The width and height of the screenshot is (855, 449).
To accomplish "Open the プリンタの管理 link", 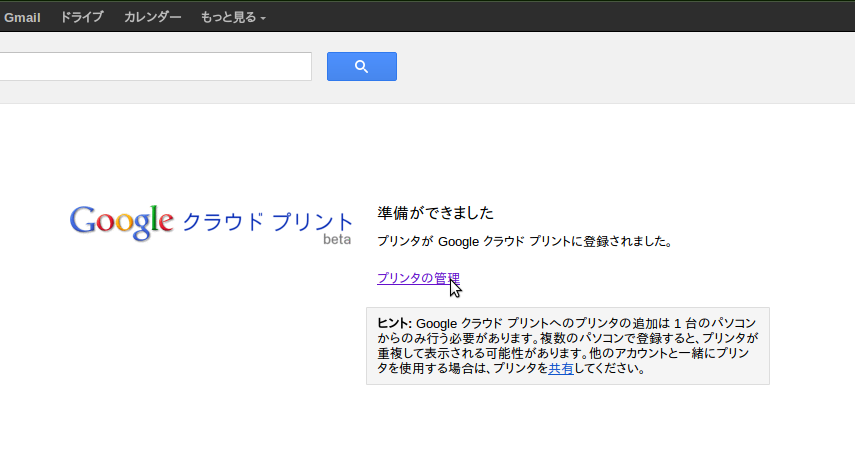I will 418,278.
